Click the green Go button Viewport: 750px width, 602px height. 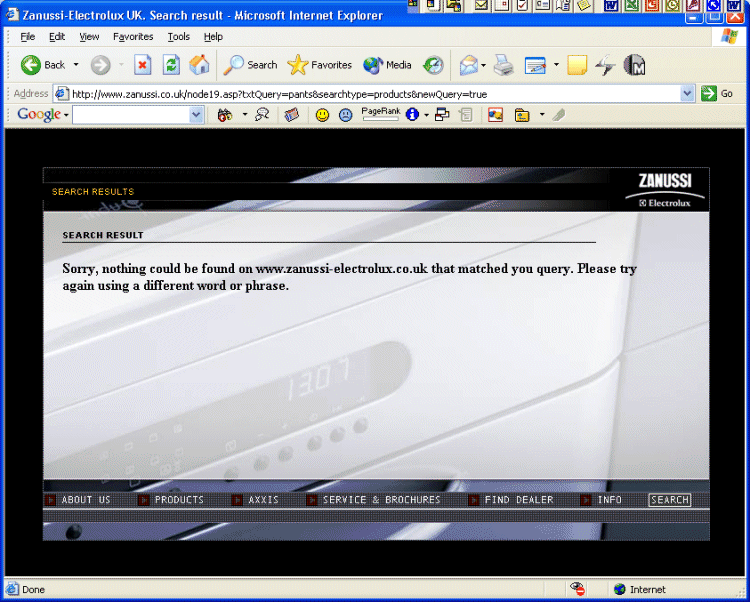click(x=717, y=94)
